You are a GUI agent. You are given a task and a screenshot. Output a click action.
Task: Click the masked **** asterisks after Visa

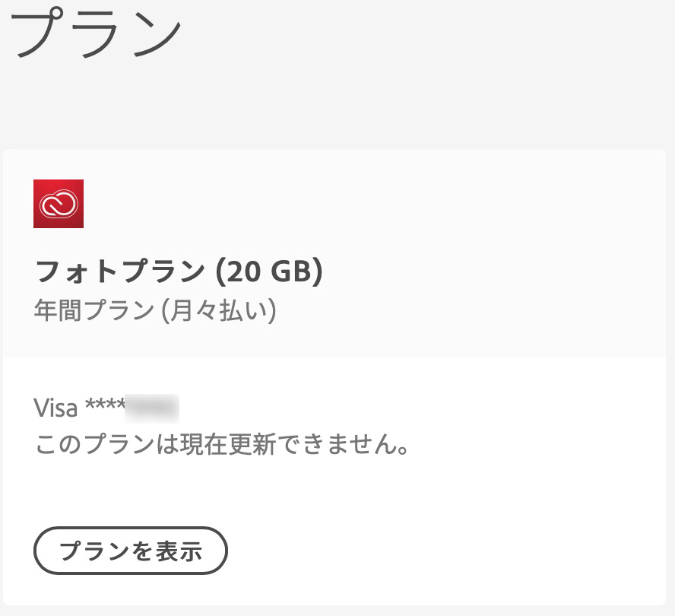point(105,405)
